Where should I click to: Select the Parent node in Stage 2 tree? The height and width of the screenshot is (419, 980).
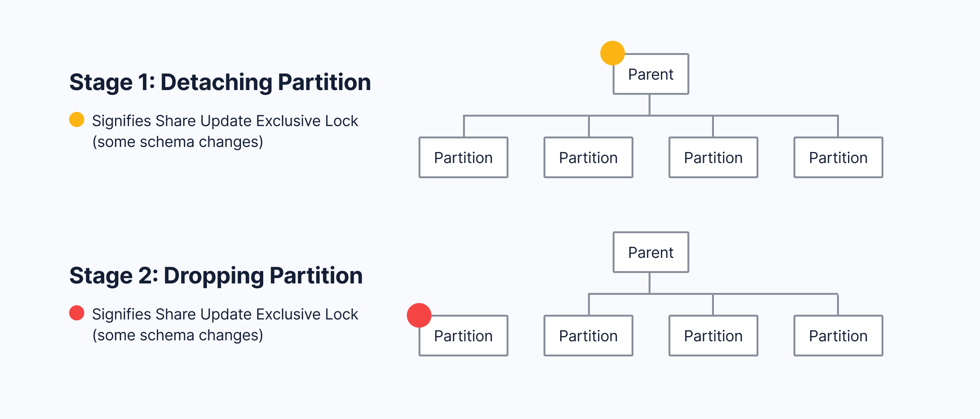(x=650, y=253)
